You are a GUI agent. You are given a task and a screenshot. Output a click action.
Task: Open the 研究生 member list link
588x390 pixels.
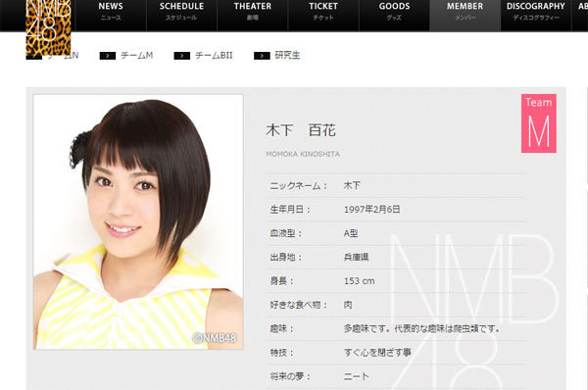287,56
